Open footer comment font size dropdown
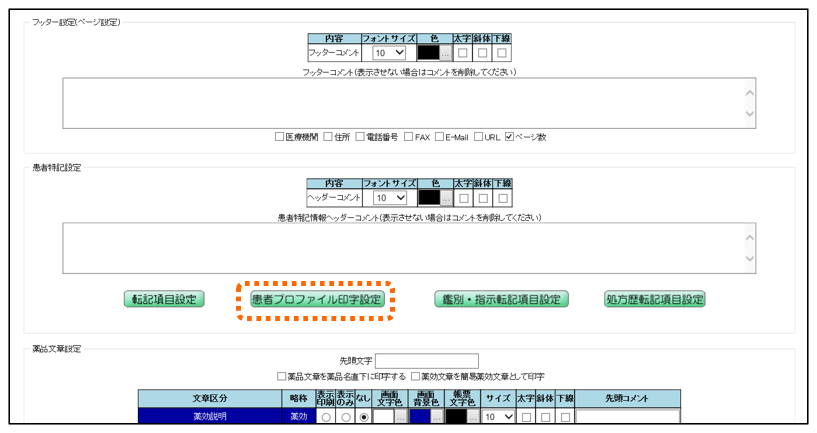 [x=388, y=53]
